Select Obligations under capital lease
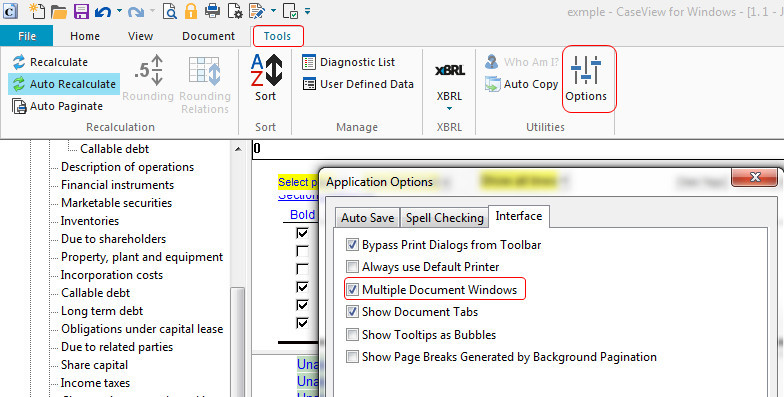 [142, 329]
